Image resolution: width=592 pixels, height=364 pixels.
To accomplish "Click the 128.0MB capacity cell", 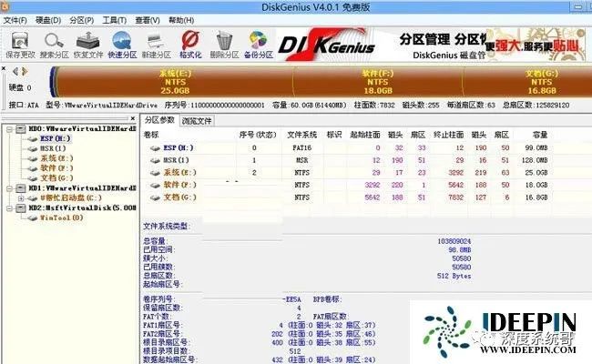I will point(535,160).
